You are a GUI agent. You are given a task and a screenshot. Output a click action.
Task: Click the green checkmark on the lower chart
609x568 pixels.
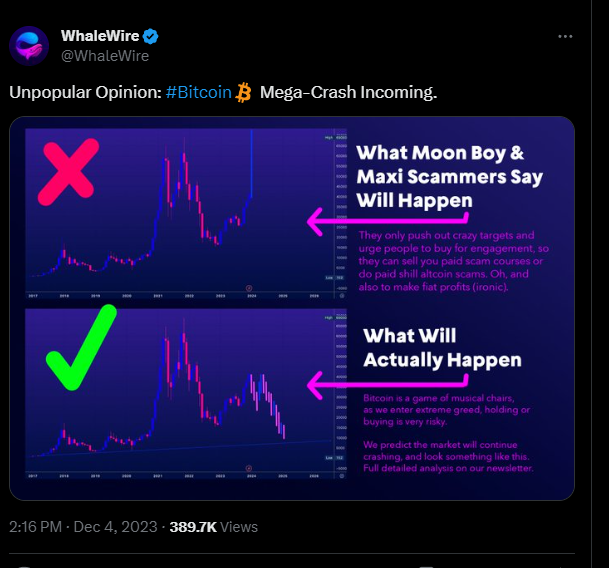(81, 347)
